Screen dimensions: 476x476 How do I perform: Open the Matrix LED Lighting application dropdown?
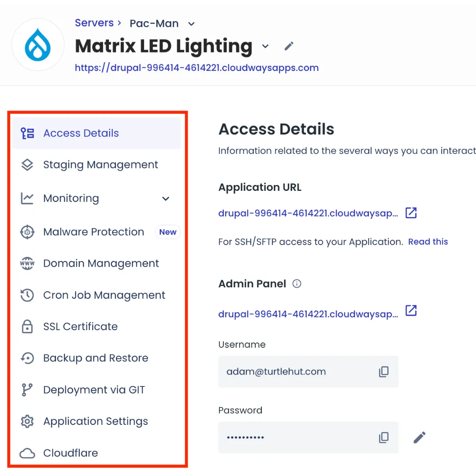coord(265,46)
